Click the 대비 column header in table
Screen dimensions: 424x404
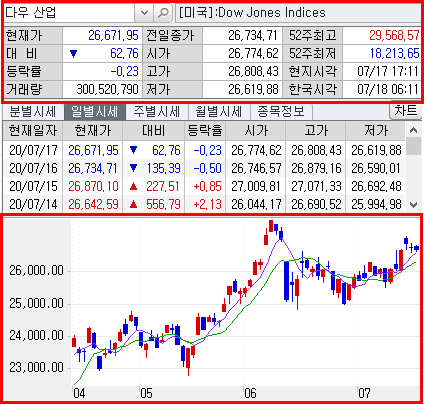click(x=154, y=131)
